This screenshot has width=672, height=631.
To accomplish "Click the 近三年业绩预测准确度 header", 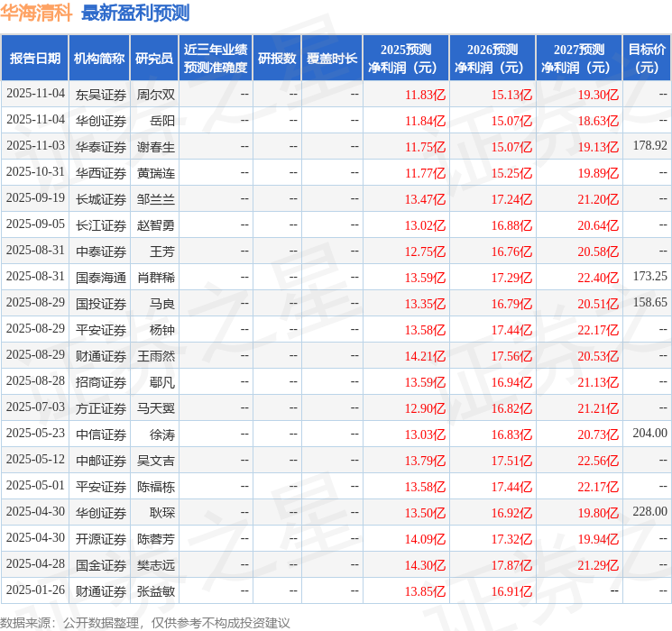I will [216, 59].
